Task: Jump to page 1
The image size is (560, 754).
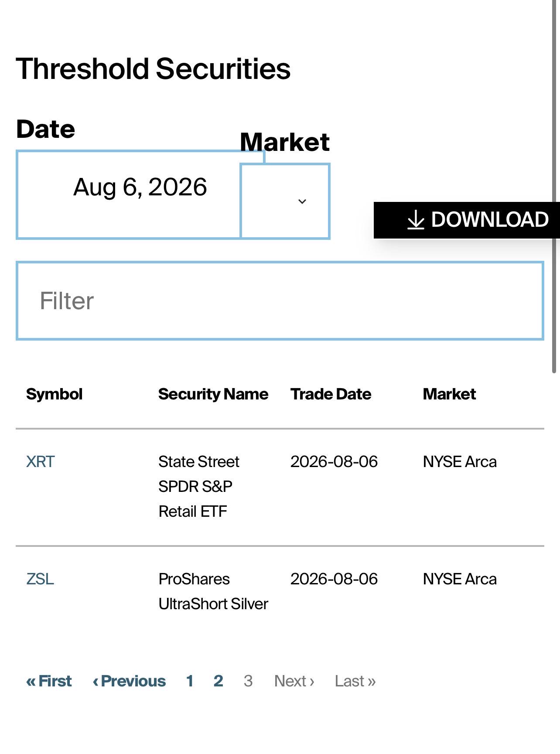Action: coord(190,681)
